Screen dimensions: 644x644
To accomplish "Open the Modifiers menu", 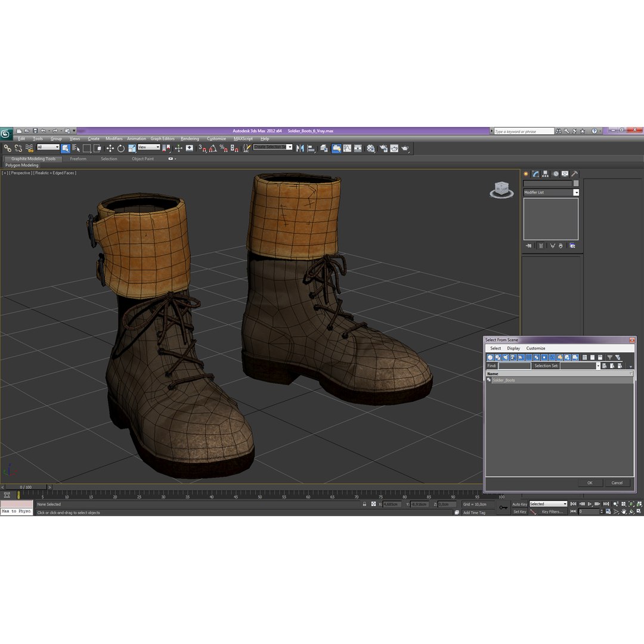I will pyautogui.click(x=114, y=139).
